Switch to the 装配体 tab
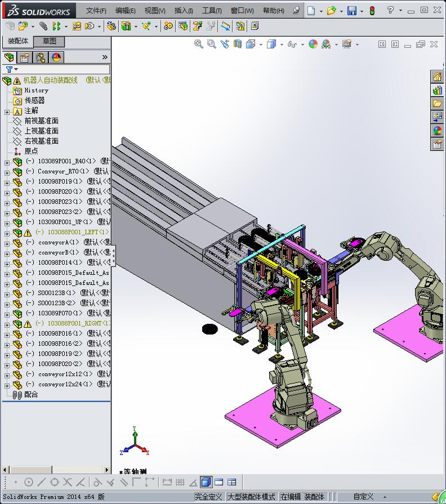 point(18,41)
